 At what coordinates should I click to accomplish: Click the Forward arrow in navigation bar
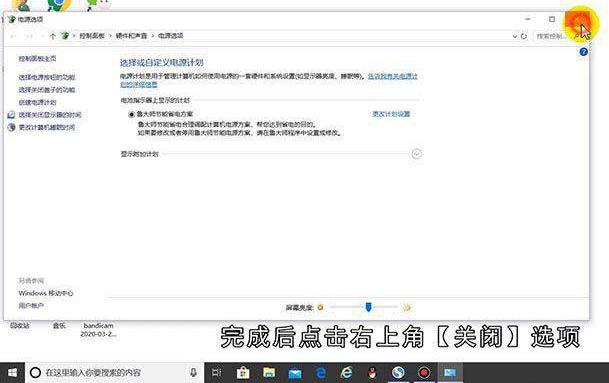point(30,36)
